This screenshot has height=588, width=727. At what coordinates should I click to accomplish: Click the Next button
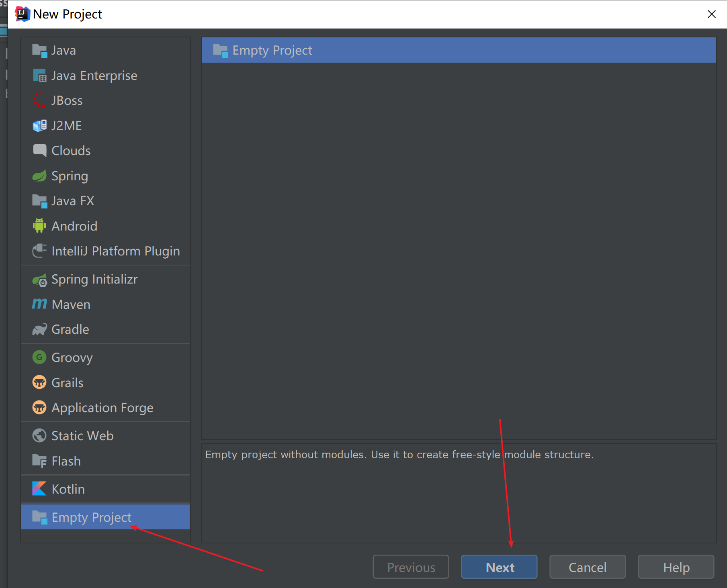pyautogui.click(x=499, y=567)
